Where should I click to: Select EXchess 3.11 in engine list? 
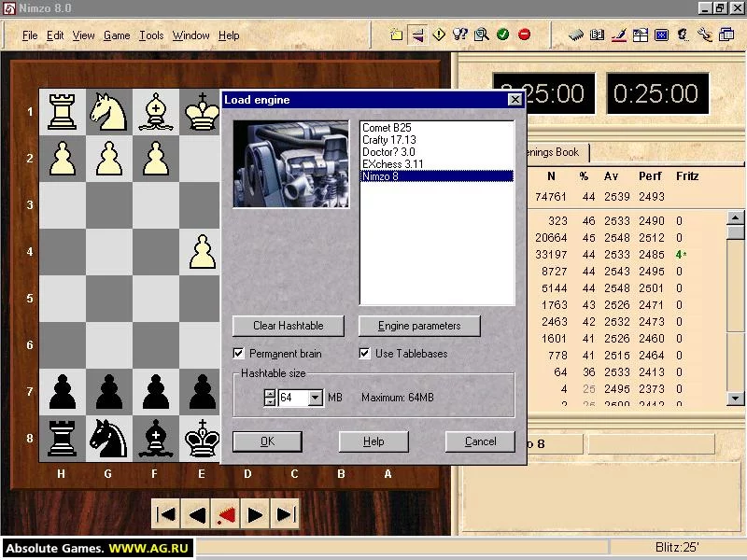pyautogui.click(x=437, y=164)
